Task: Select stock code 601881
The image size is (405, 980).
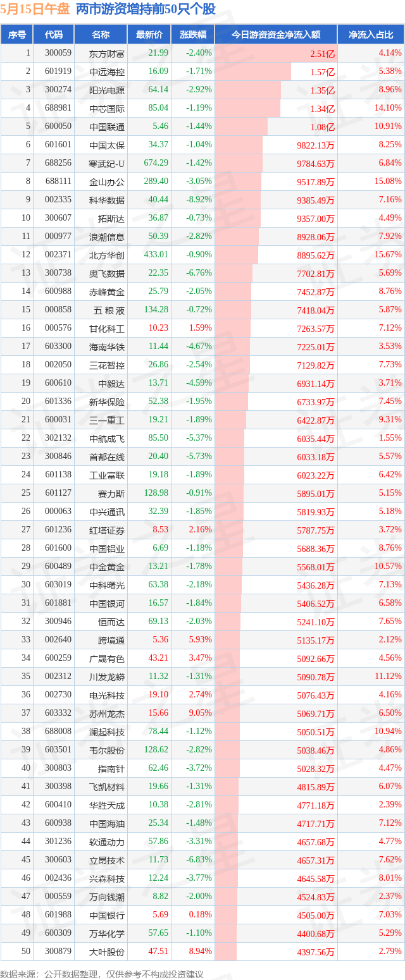Action: (58, 603)
